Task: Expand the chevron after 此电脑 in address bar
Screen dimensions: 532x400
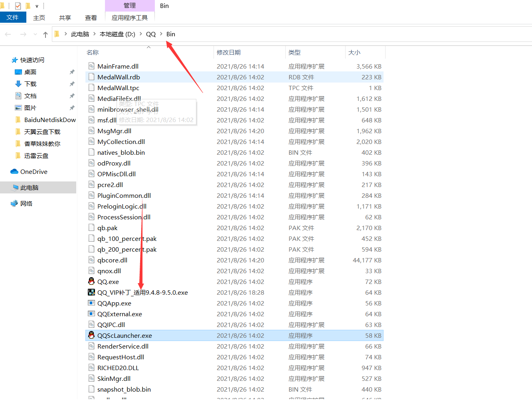Action: pos(95,34)
